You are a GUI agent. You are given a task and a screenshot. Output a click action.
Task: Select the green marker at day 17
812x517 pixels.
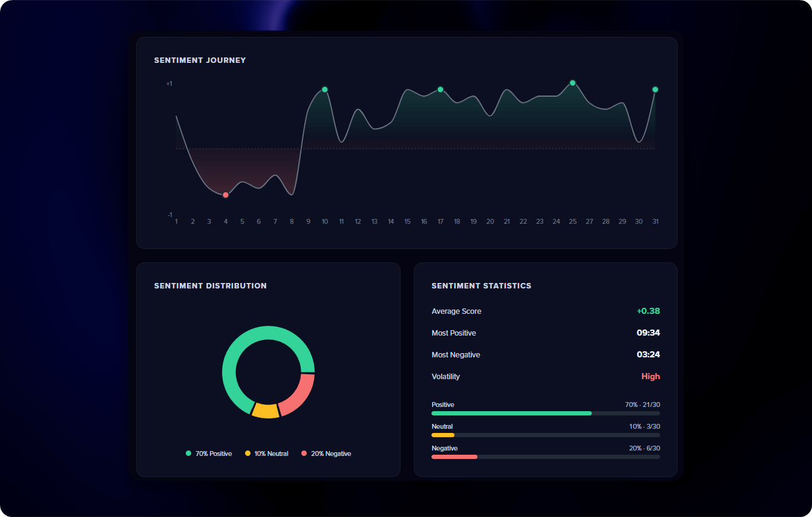440,89
